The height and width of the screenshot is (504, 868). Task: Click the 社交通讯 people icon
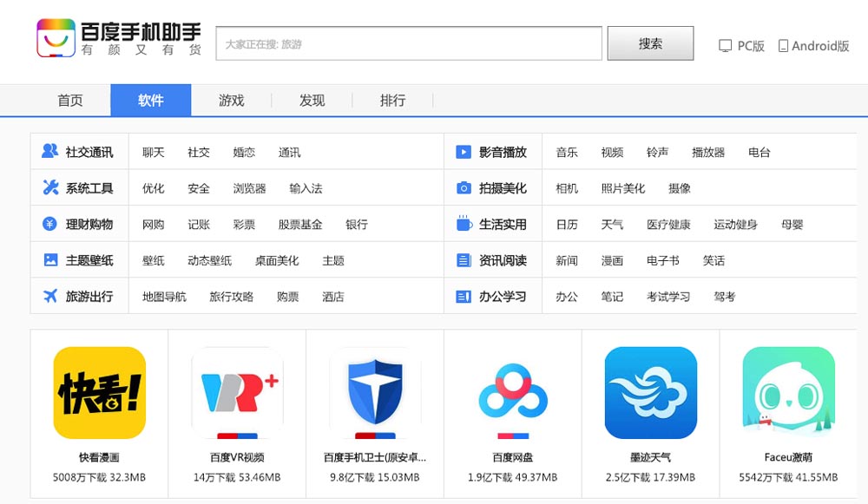coord(49,151)
